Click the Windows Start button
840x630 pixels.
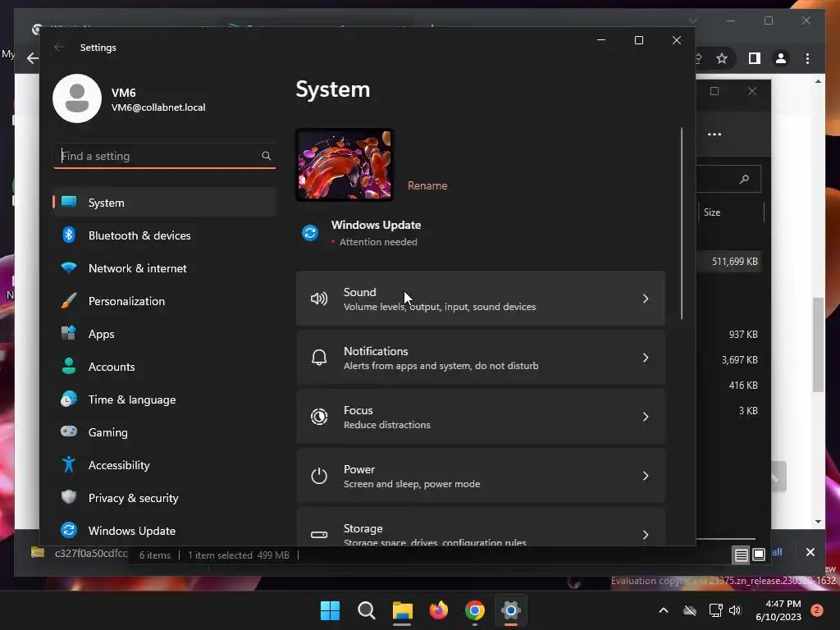coord(330,610)
